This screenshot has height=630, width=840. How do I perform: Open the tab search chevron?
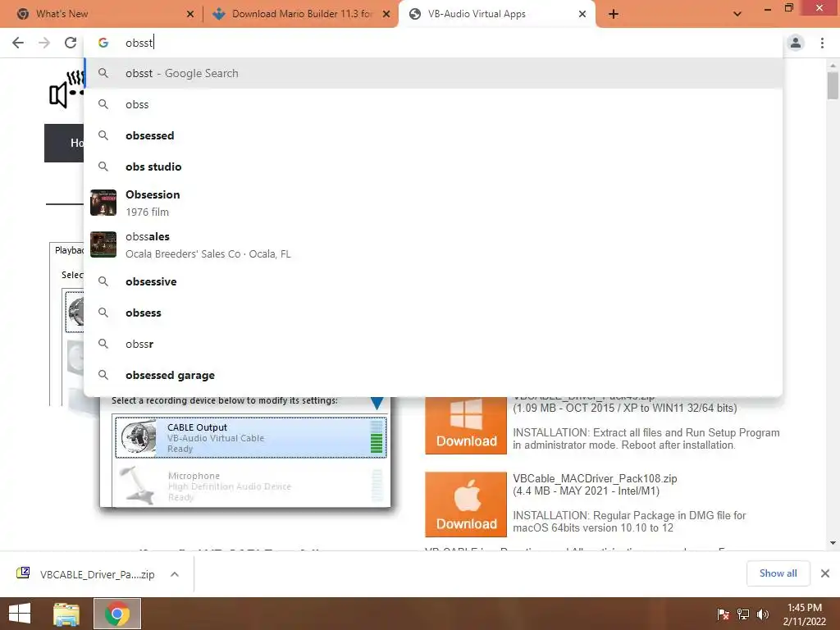click(737, 15)
